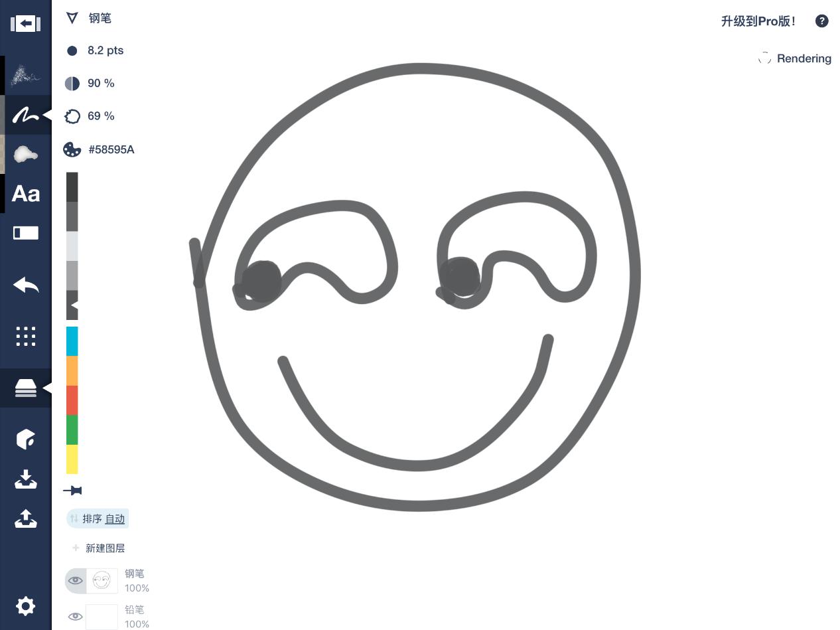The height and width of the screenshot is (630, 840).
Task: Click the smoothing circle icon beside 69 %
Action: point(72,116)
